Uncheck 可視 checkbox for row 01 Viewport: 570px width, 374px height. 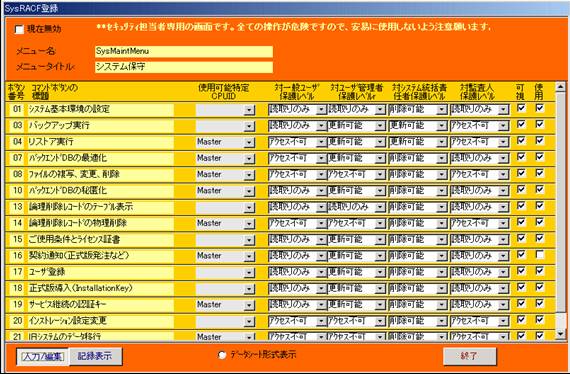pos(521,108)
